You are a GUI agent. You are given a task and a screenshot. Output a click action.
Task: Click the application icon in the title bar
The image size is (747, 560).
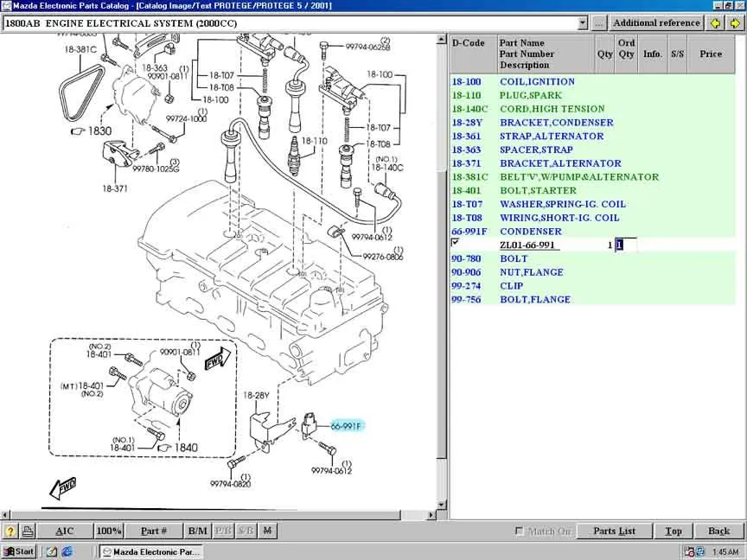(6, 6)
